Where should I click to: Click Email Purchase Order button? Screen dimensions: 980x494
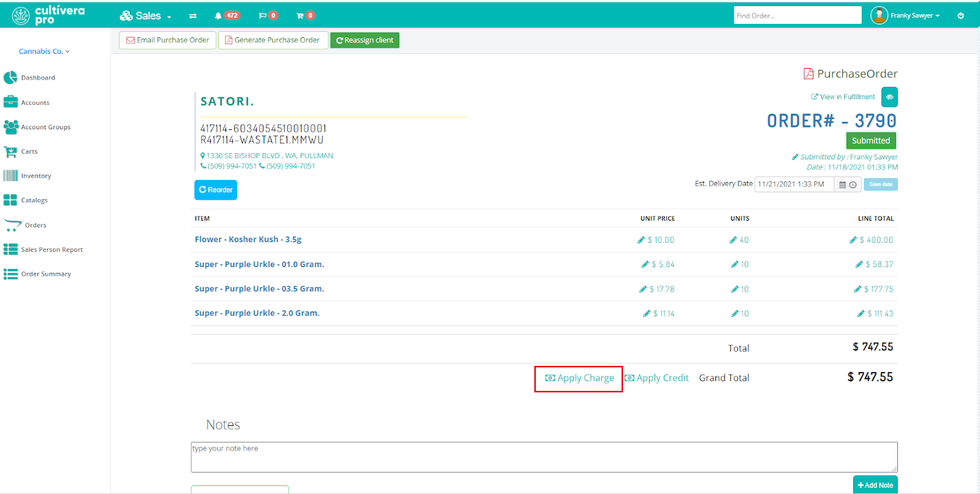(x=167, y=40)
